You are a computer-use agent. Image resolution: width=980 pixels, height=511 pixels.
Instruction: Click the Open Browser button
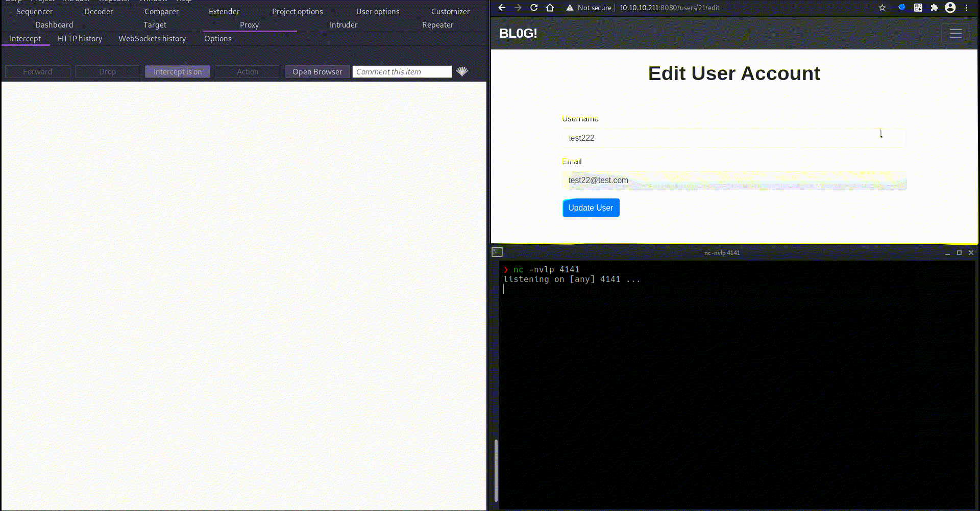[x=317, y=72]
